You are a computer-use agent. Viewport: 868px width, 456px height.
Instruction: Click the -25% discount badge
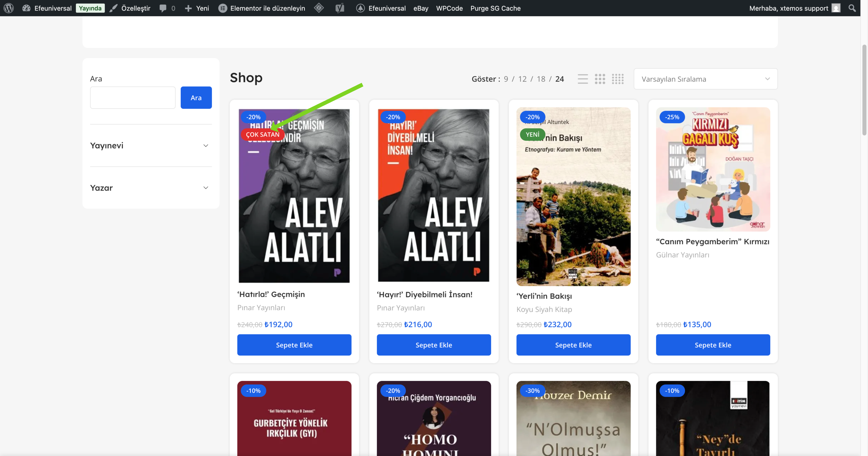(x=672, y=117)
